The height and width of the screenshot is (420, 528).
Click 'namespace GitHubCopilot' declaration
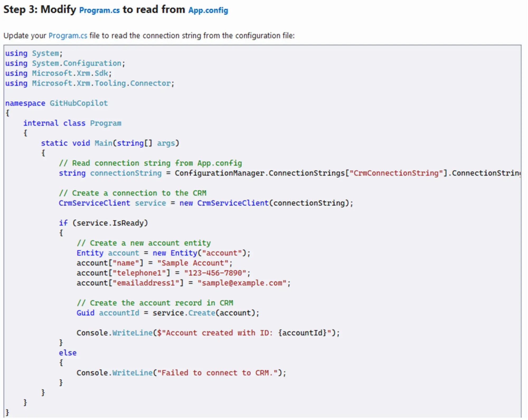coord(56,104)
